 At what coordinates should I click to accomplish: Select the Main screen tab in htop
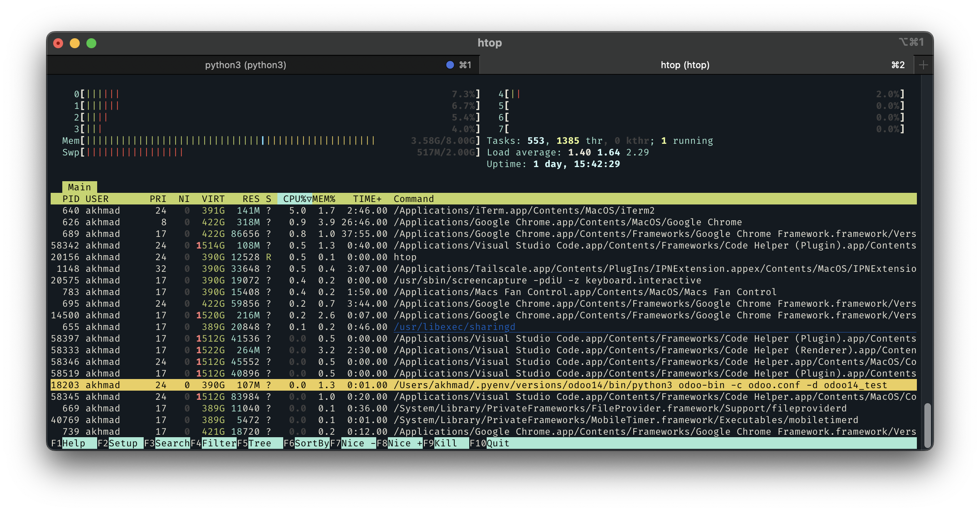(x=79, y=187)
